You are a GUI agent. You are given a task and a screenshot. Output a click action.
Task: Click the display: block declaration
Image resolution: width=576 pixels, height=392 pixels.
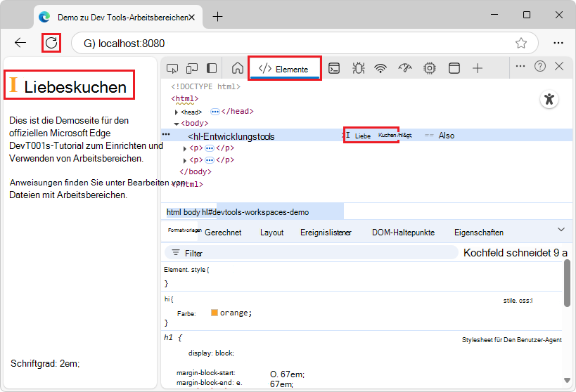pyautogui.click(x=211, y=353)
